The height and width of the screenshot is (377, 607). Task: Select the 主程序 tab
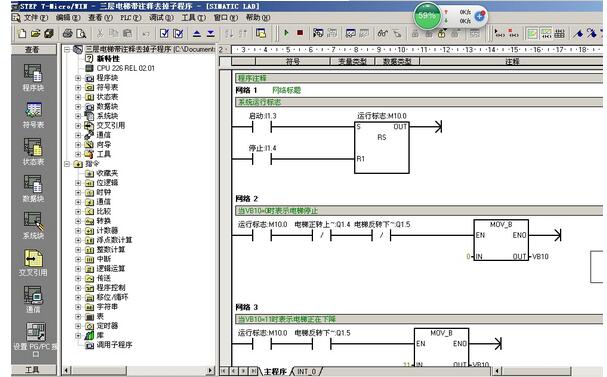(x=275, y=372)
